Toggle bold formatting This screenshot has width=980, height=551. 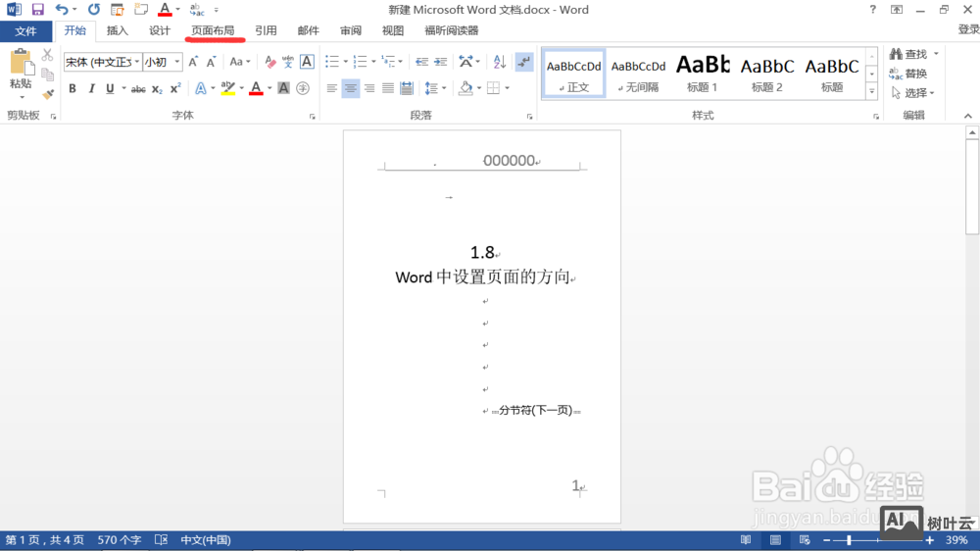73,88
